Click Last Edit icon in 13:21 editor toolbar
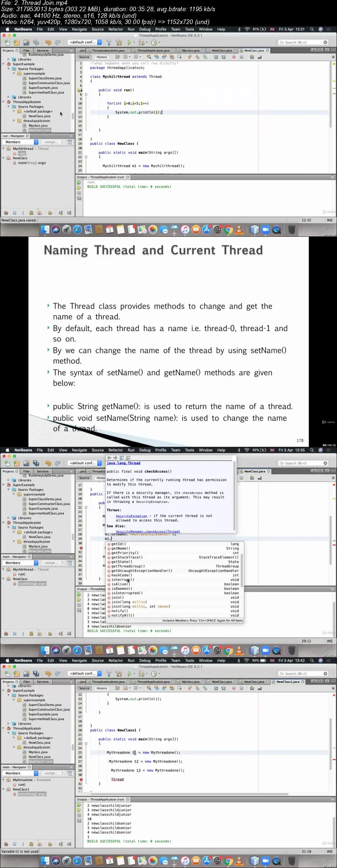337x868 pixels. (x=117, y=57)
